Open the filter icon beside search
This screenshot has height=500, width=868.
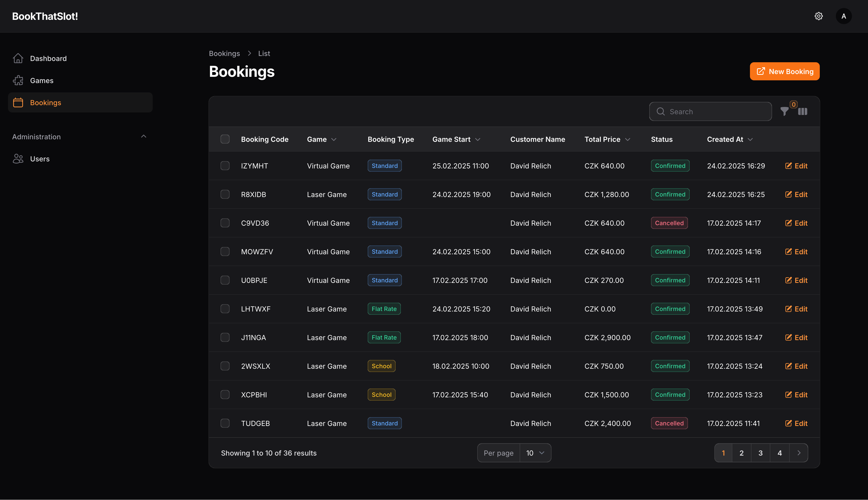pyautogui.click(x=785, y=111)
